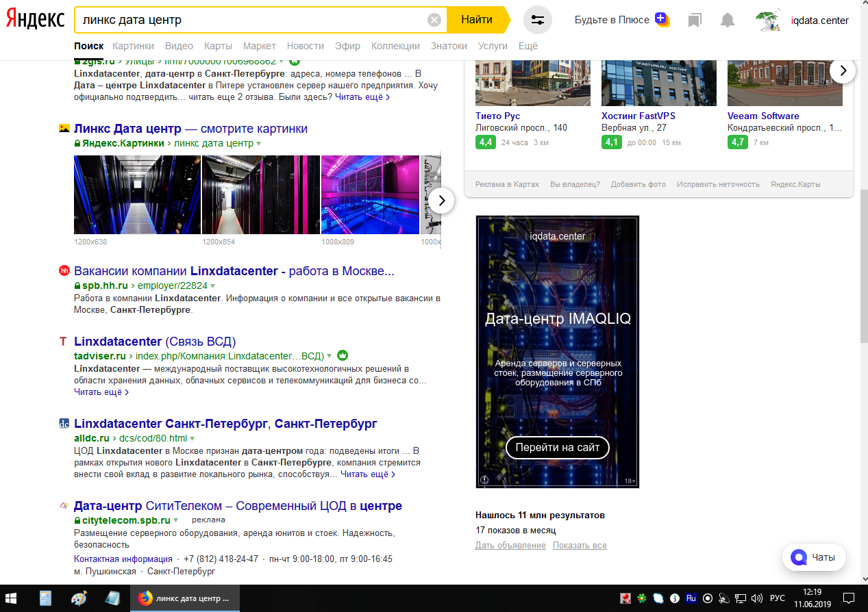Switch to the Маркет tab

[259, 46]
